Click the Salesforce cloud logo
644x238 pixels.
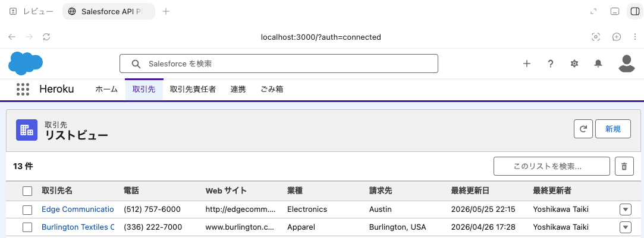click(26, 64)
